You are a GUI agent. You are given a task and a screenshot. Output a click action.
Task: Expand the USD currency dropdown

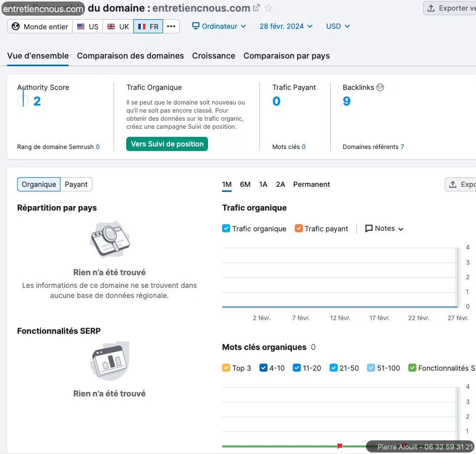pos(338,26)
